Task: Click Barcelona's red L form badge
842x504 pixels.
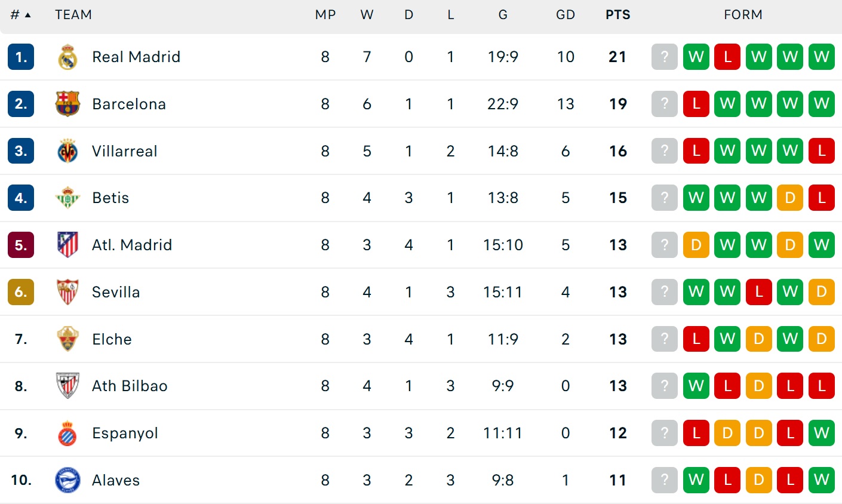Action: pos(696,104)
